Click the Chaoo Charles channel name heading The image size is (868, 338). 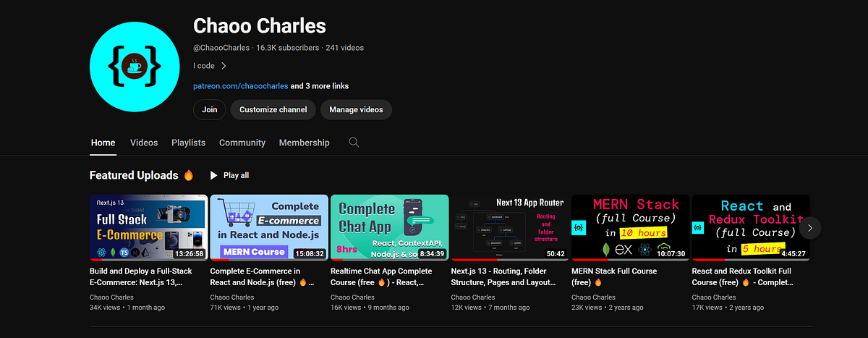[x=260, y=26]
